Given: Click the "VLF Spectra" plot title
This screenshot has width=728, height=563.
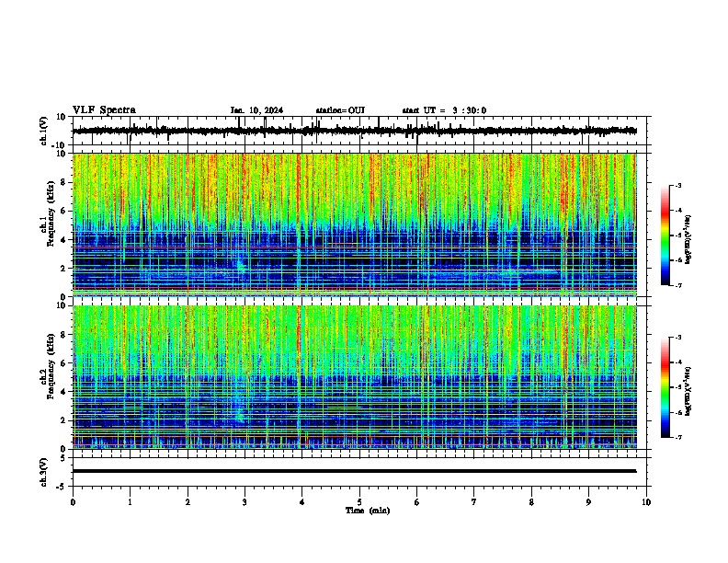Looking at the screenshot, I should pyautogui.click(x=104, y=110).
